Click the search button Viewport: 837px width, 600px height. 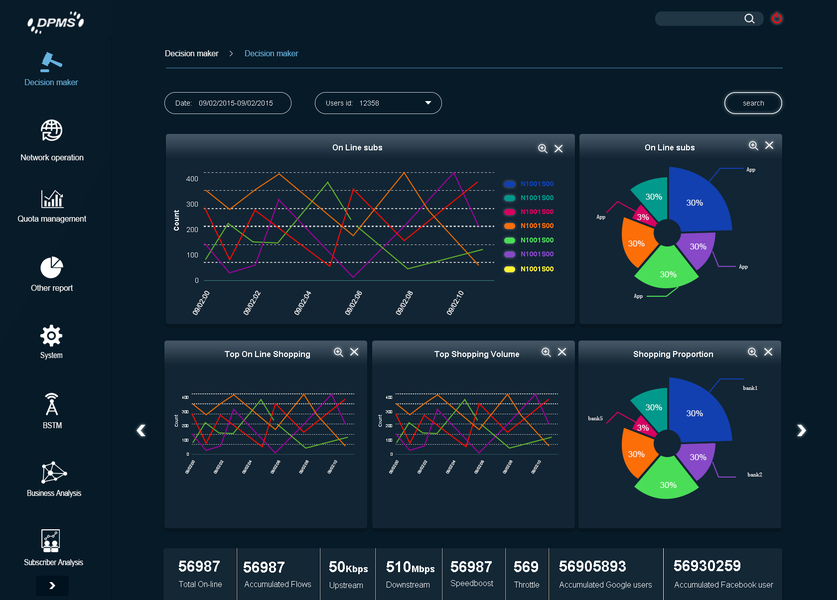pos(753,103)
